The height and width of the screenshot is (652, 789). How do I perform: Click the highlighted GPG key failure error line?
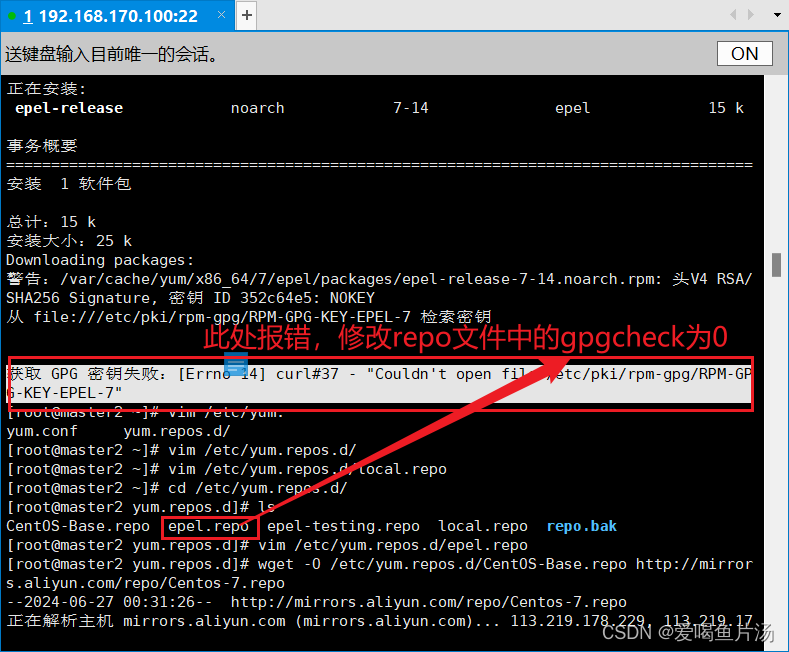click(379, 383)
